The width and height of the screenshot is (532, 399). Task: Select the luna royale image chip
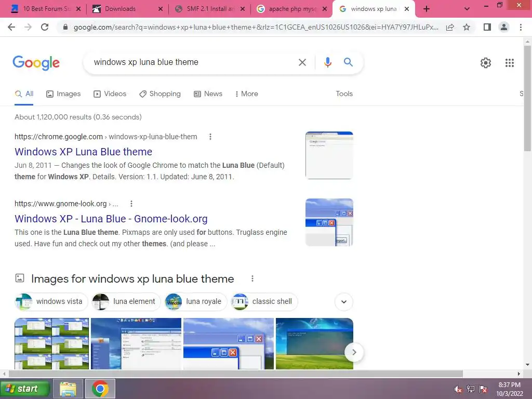[x=195, y=302]
